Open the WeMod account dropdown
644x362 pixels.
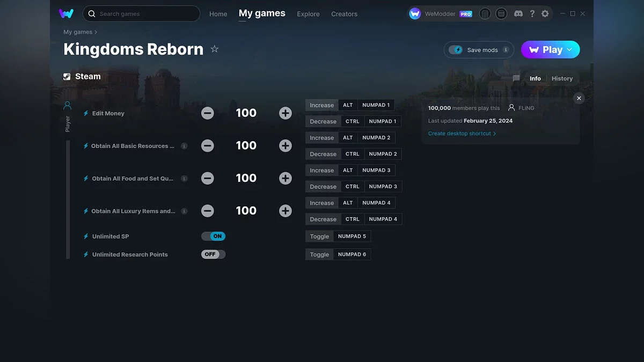tap(441, 13)
